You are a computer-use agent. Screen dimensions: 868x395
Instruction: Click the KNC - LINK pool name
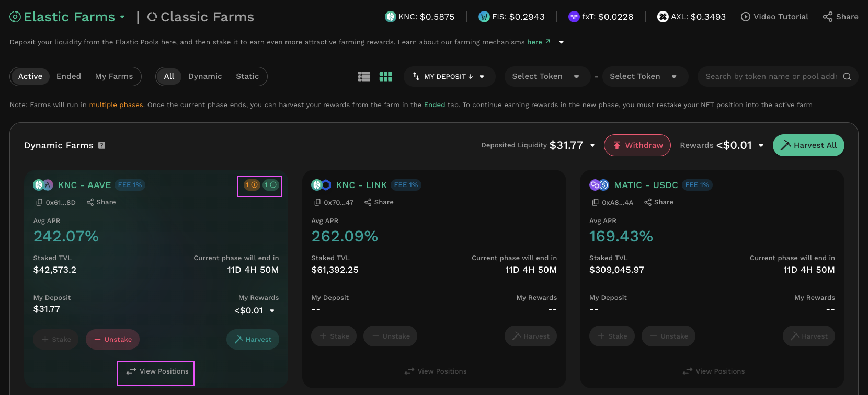coord(361,185)
